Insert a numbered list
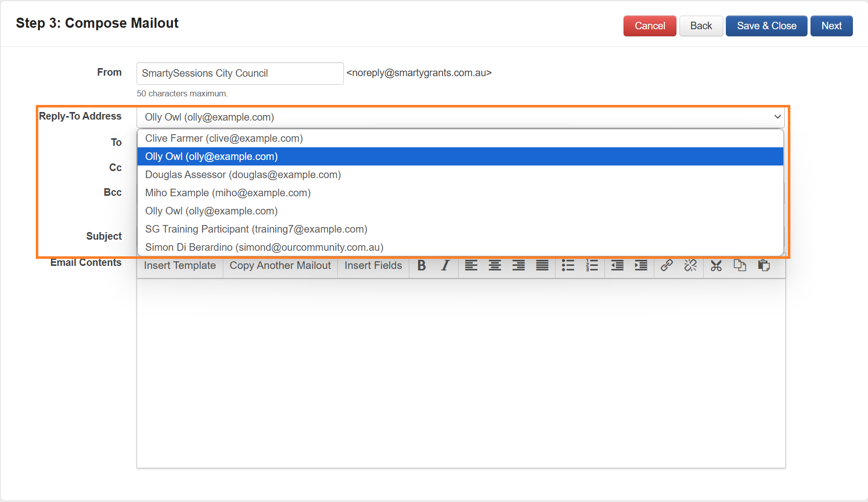 tap(592, 265)
